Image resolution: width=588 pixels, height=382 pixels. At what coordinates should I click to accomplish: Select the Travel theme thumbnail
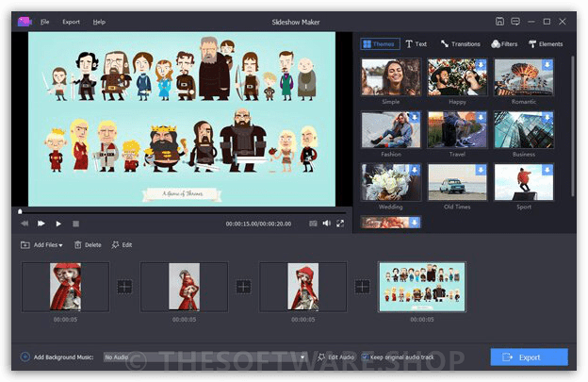click(457, 129)
